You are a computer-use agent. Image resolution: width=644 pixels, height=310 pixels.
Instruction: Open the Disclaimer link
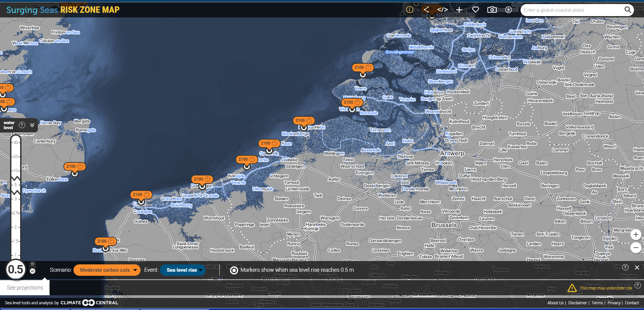[577, 303]
